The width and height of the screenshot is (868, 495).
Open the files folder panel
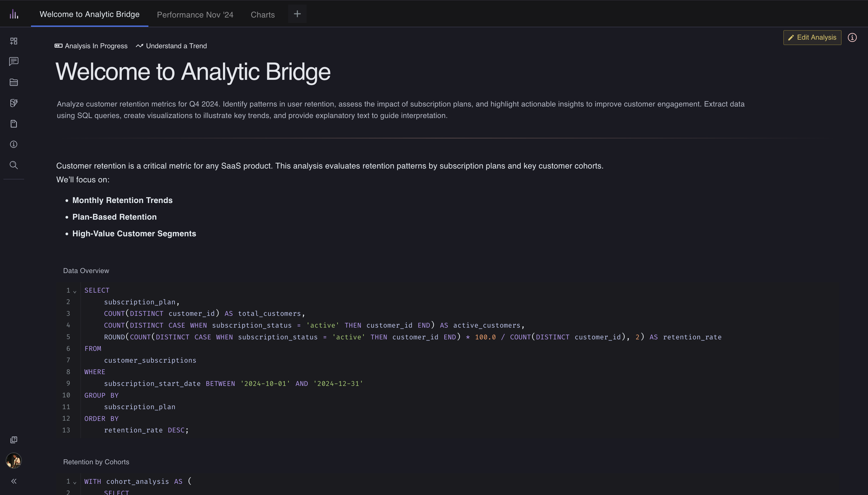click(13, 82)
